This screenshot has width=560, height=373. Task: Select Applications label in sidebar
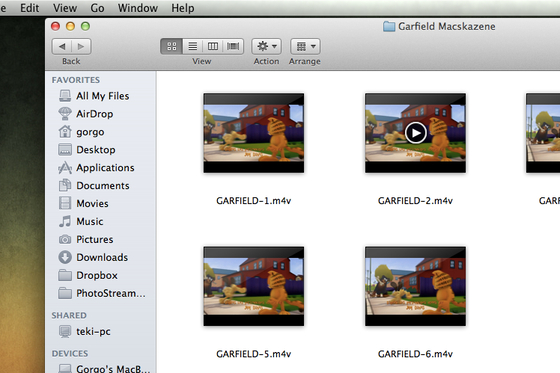(105, 168)
